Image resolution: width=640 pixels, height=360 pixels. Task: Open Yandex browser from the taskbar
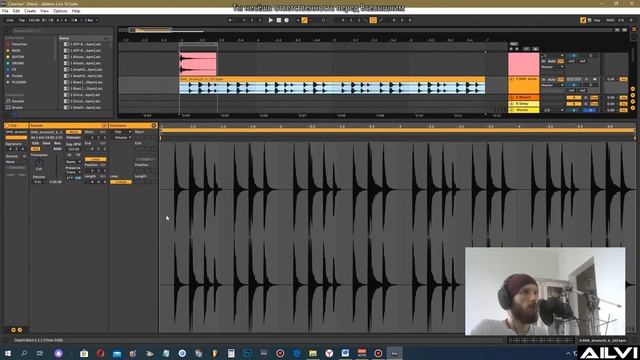point(329,353)
